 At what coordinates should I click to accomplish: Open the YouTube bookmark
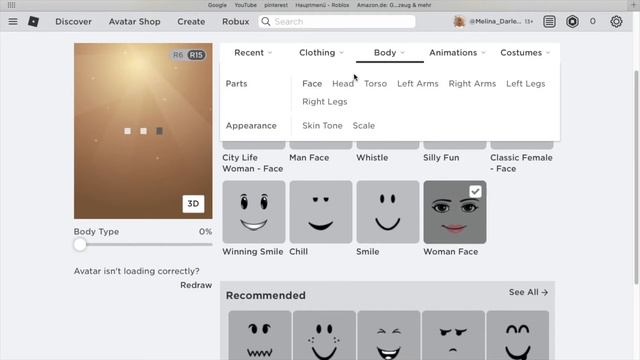pyautogui.click(x=245, y=5)
